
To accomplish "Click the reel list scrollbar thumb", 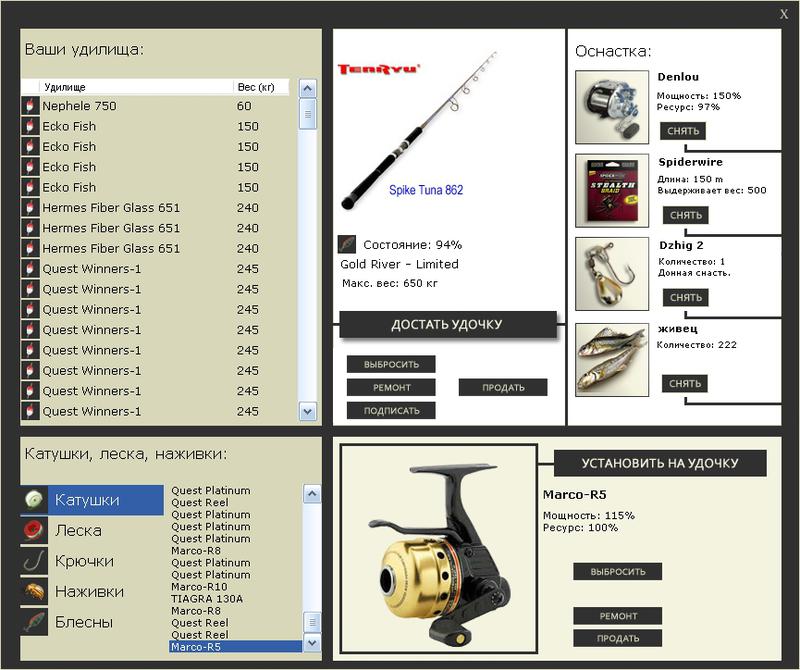I will pyautogui.click(x=312, y=622).
